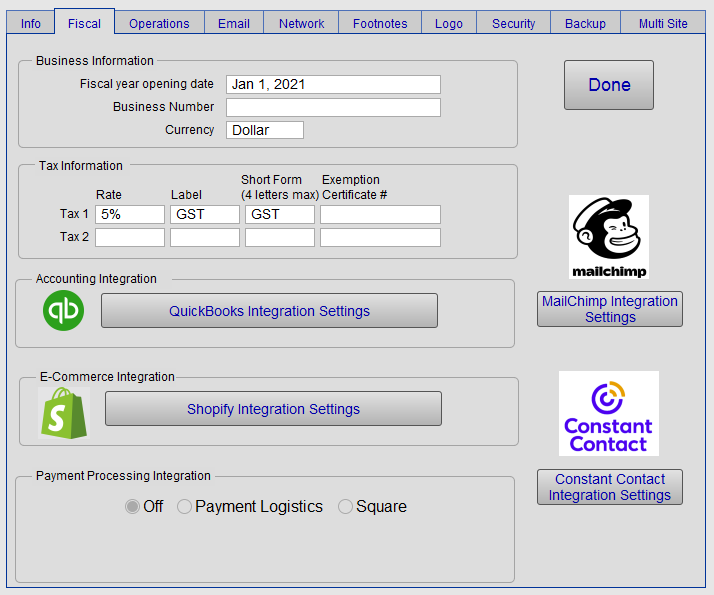Image resolution: width=714 pixels, height=595 pixels.
Task: Click the Constant Contact logo
Action: 609,413
